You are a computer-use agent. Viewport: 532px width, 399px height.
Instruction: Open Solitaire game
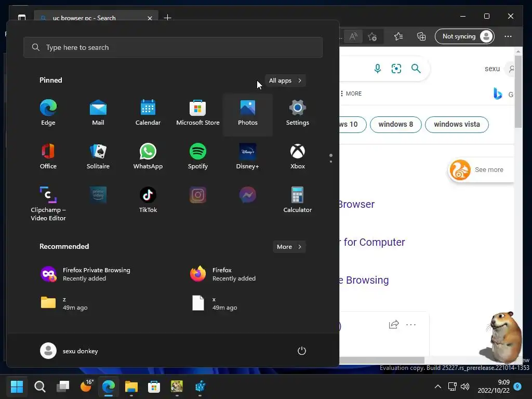tap(98, 157)
